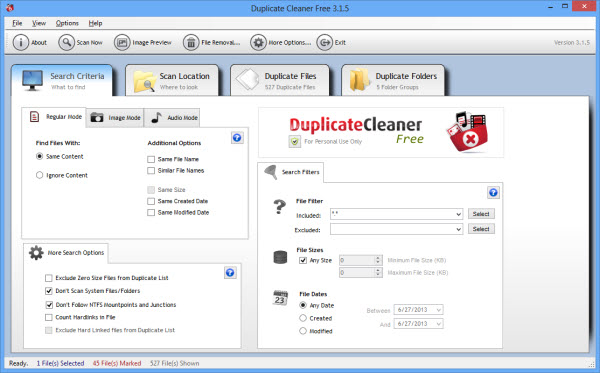Click Select button next to Included filter
600x373 pixels.
point(481,214)
